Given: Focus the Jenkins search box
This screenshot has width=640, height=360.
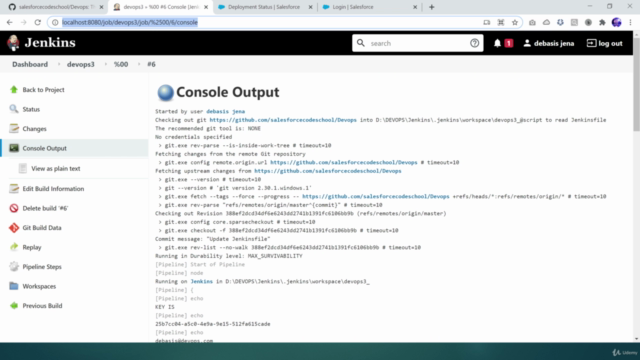Looking at the screenshot, I should 418,43.
